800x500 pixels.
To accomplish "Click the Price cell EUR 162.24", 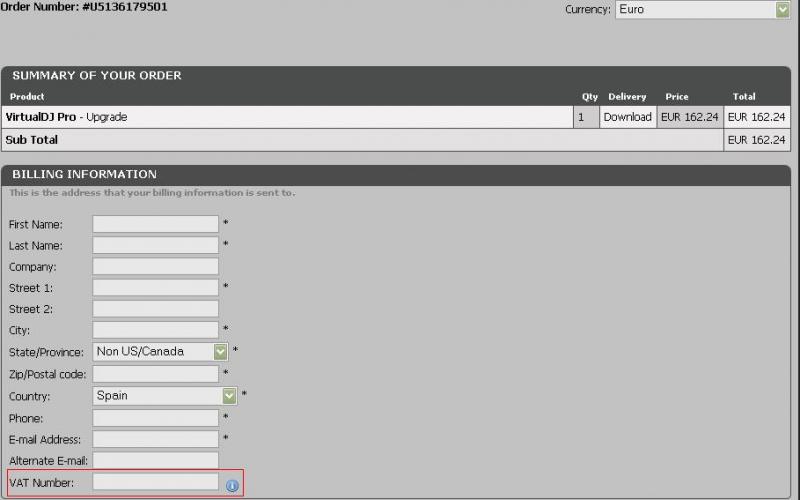I will pyautogui.click(x=690, y=117).
